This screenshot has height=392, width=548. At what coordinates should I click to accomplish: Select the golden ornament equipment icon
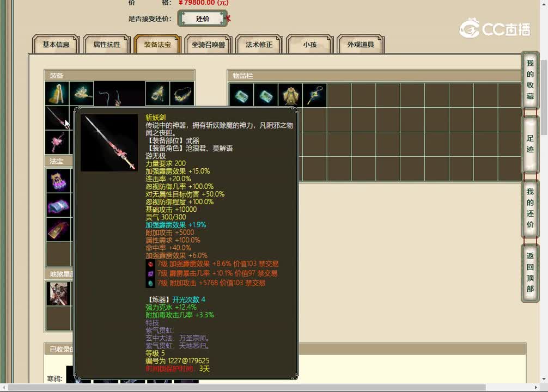click(x=157, y=94)
